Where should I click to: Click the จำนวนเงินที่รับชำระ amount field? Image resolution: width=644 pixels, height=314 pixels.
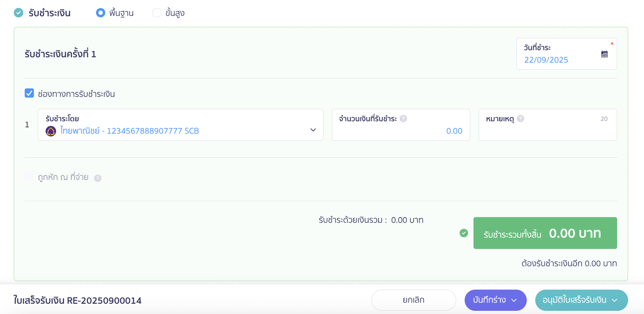pos(401,131)
